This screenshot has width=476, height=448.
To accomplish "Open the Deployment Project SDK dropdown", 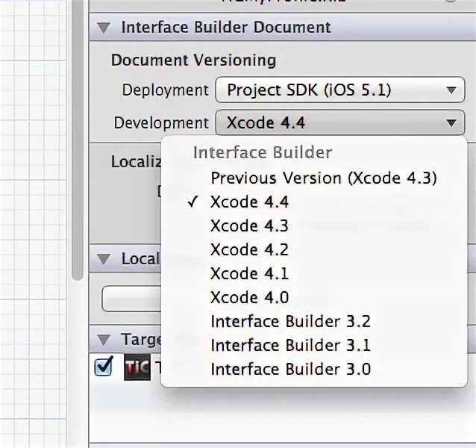I will point(340,90).
